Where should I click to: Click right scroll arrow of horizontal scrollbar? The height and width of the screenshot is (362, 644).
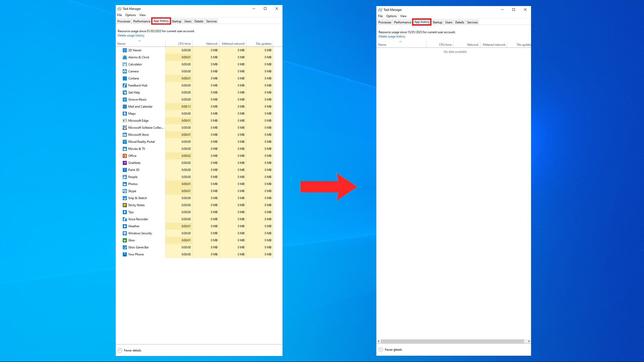coord(529,341)
